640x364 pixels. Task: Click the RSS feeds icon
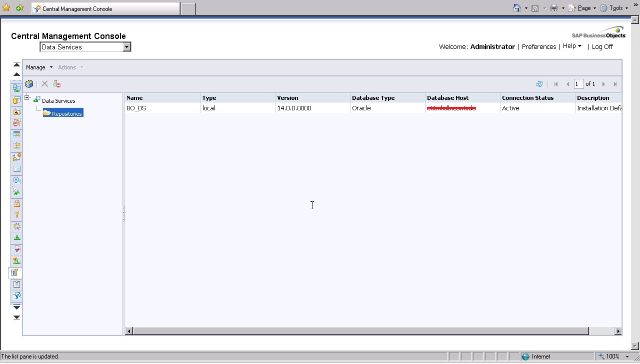pos(535,8)
